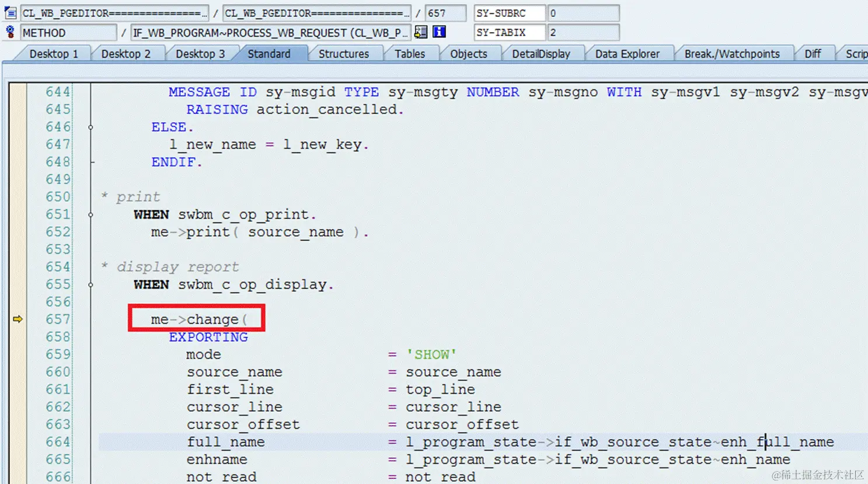Screen dimensions: 868x484
Task: Click the IF_WB_PROGRAM~PROCESS_WB_REQUEST method field
Action: coord(270,33)
